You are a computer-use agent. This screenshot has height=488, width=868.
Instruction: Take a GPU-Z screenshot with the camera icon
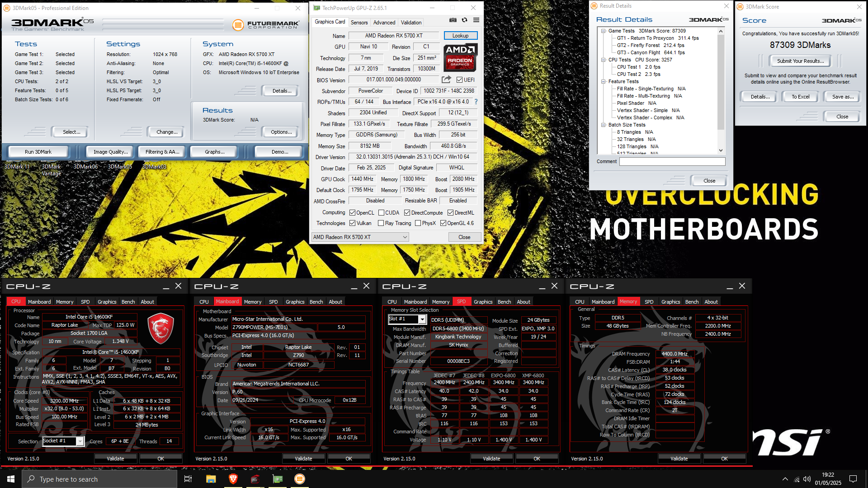point(453,20)
